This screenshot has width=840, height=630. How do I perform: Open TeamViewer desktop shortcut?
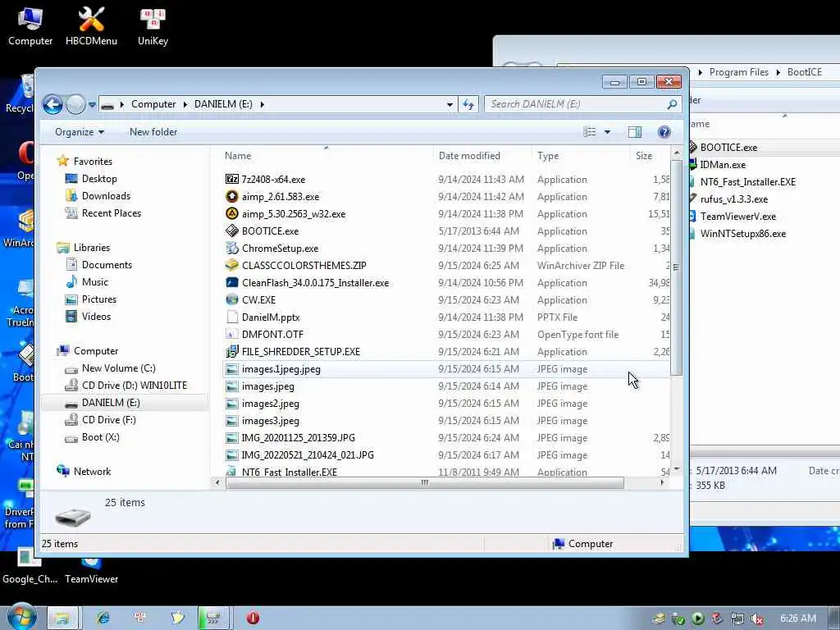(x=91, y=571)
